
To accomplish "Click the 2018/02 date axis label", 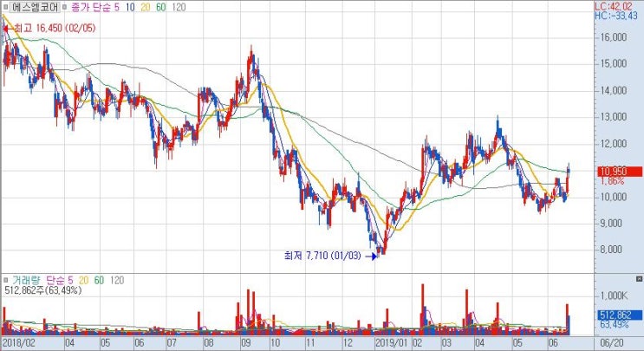I will point(19,343).
